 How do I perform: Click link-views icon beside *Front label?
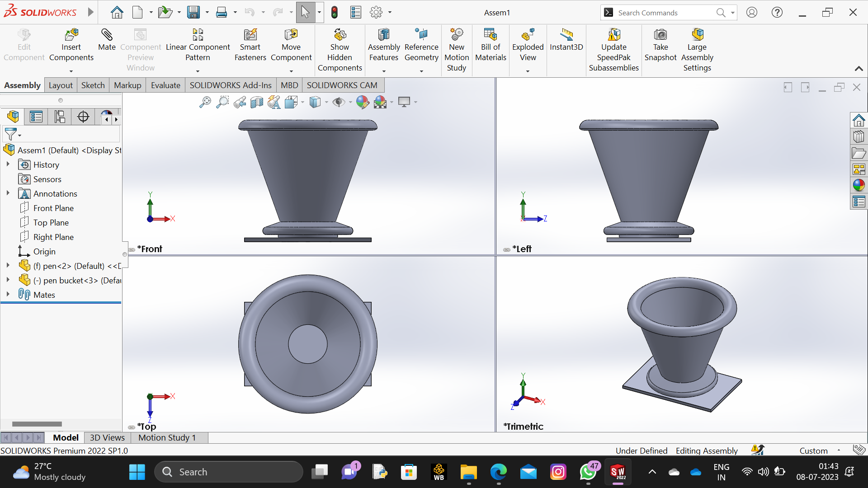132,249
